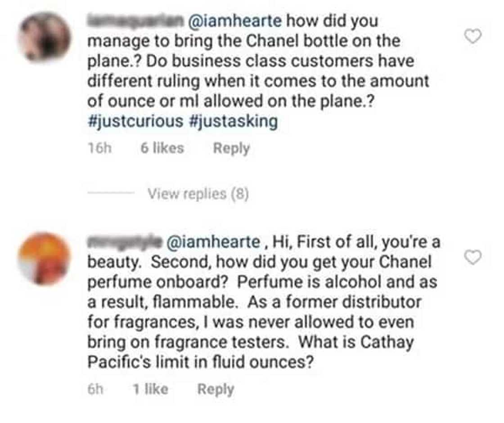This screenshot has height=423, width=504.
Task: View the 1 like list
Action: (x=151, y=389)
